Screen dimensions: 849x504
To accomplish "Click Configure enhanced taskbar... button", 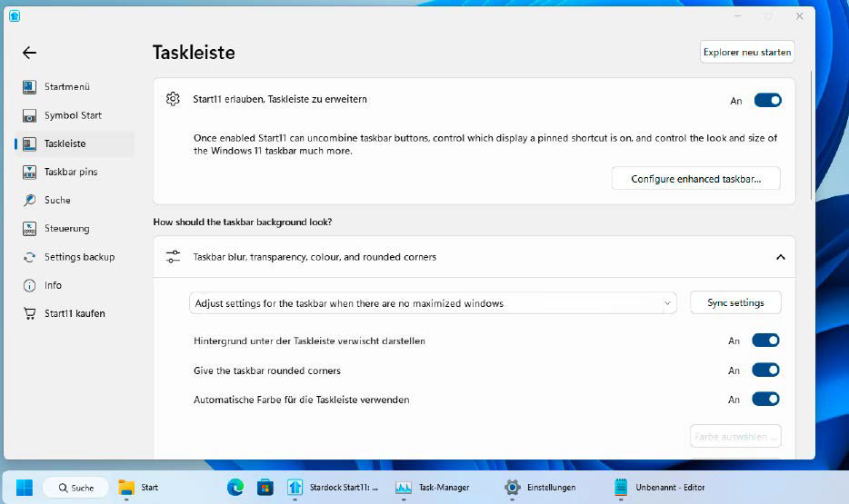I will click(695, 179).
